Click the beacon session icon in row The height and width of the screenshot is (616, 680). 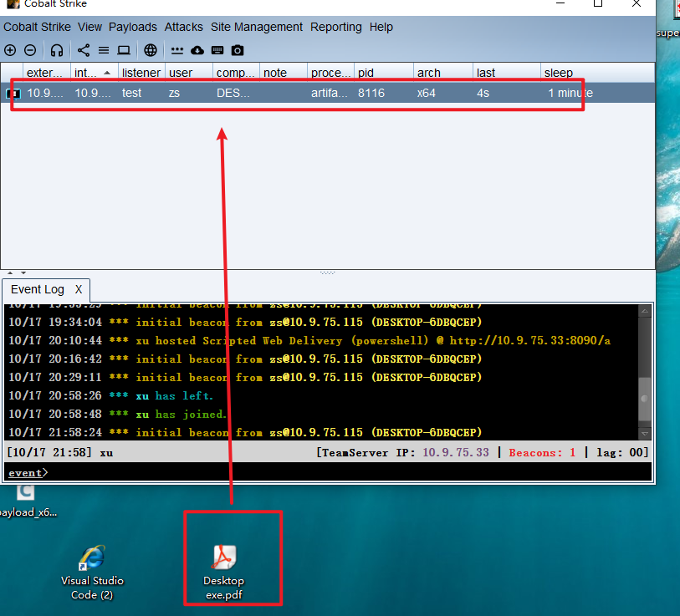click(x=13, y=94)
